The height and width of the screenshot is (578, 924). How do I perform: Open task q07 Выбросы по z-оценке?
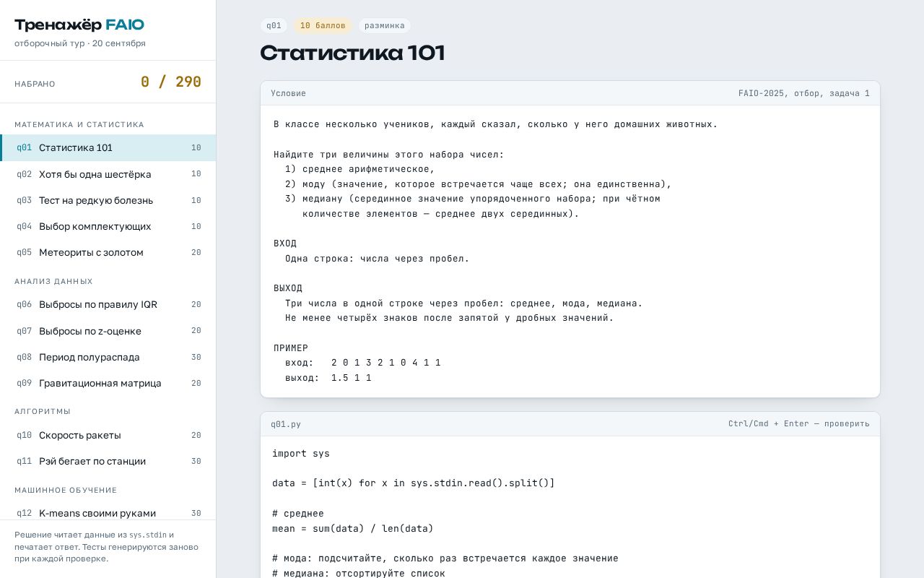(x=108, y=331)
